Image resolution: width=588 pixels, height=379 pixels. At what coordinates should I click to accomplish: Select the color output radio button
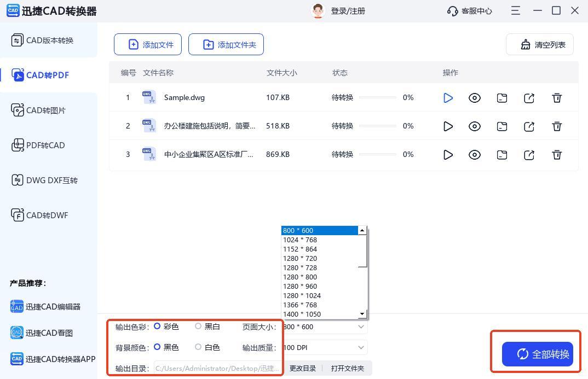[x=157, y=326]
